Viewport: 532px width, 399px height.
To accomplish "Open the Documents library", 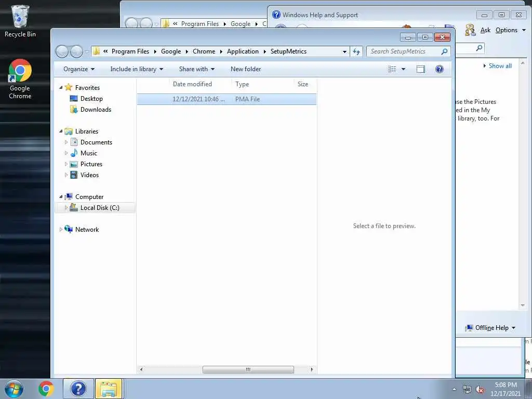I will 96,142.
